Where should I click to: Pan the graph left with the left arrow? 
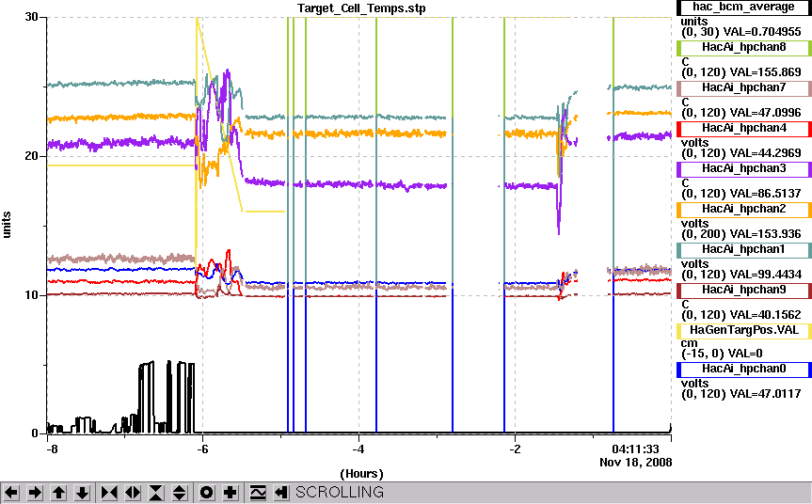pyautogui.click(x=11, y=492)
